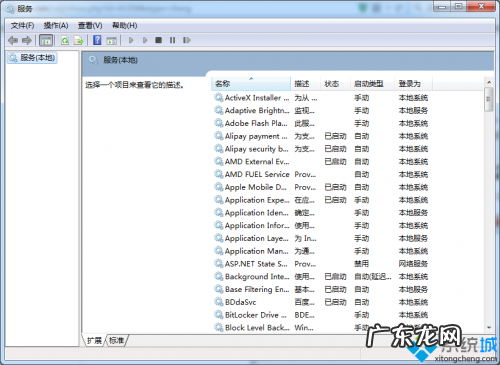
Task: Select the Alipay payment service name
Action: (256, 136)
